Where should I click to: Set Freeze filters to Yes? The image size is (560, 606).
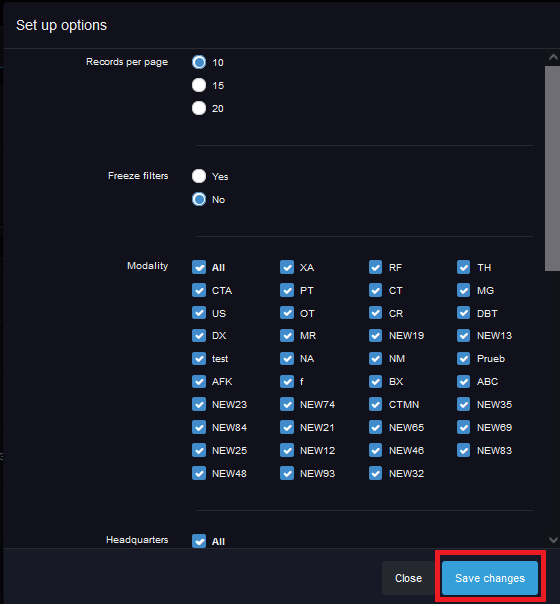click(x=199, y=176)
